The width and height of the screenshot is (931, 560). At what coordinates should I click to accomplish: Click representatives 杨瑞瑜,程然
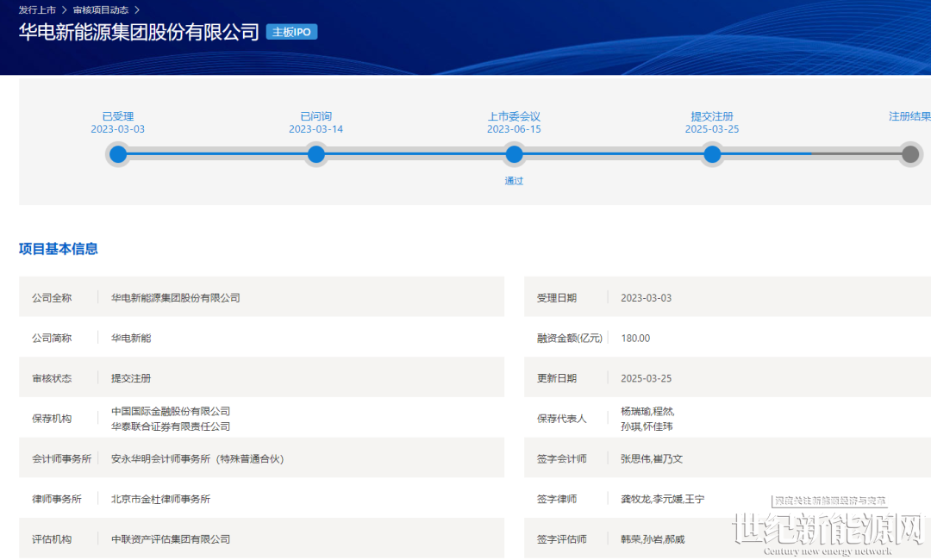pos(647,411)
